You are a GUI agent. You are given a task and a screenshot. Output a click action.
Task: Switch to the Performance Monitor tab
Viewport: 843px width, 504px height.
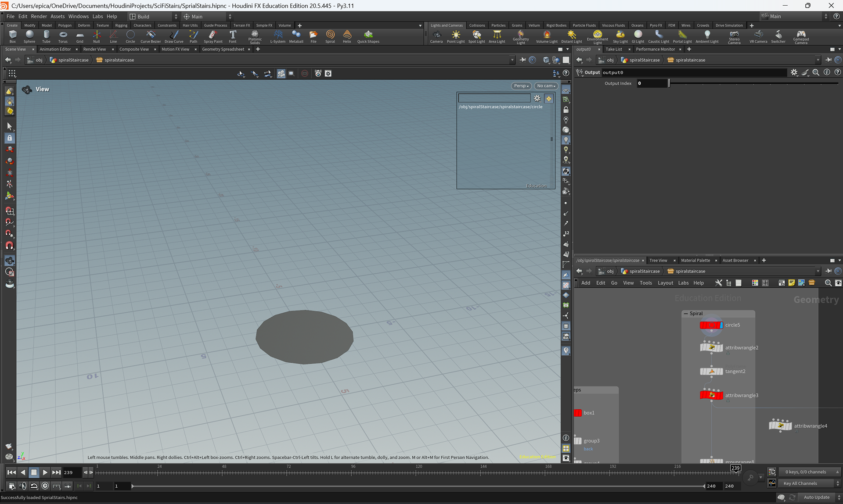click(656, 49)
